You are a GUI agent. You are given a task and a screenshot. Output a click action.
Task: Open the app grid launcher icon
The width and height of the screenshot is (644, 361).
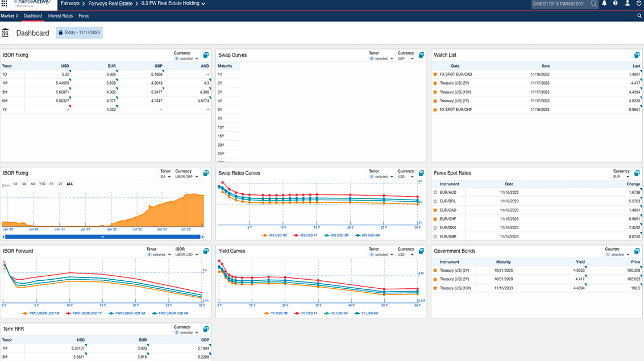coord(5,3)
